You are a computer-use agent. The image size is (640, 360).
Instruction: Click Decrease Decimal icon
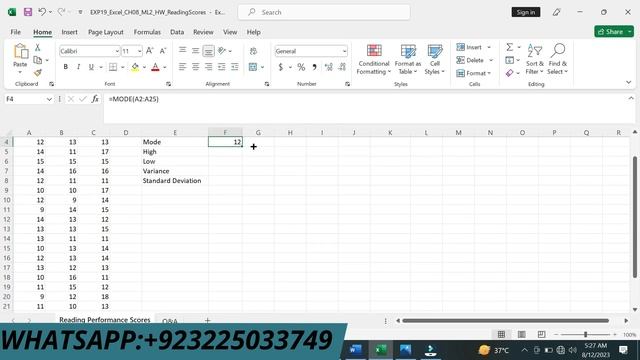click(342, 67)
